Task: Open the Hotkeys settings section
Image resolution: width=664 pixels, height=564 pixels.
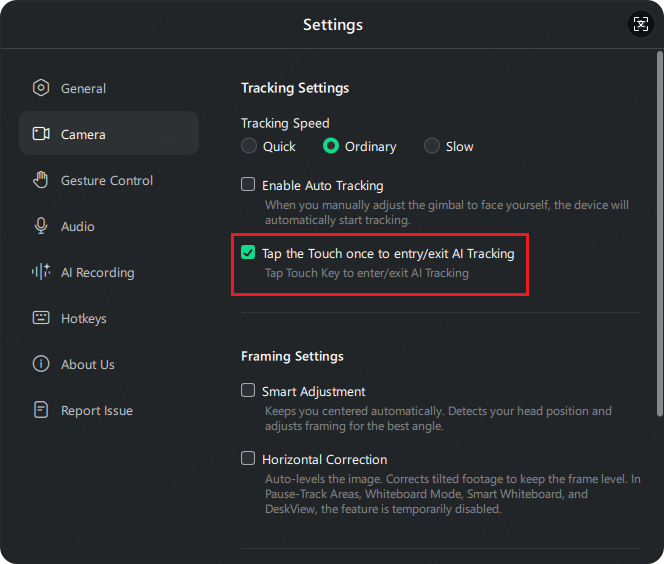Action: coord(84,318)
